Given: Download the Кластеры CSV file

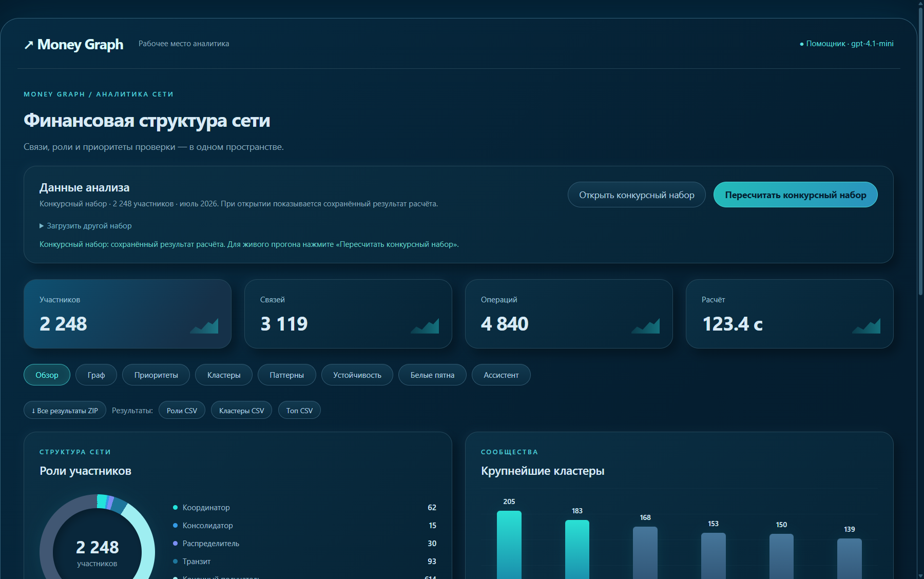Looking at the screenshot, I should 241,410.
